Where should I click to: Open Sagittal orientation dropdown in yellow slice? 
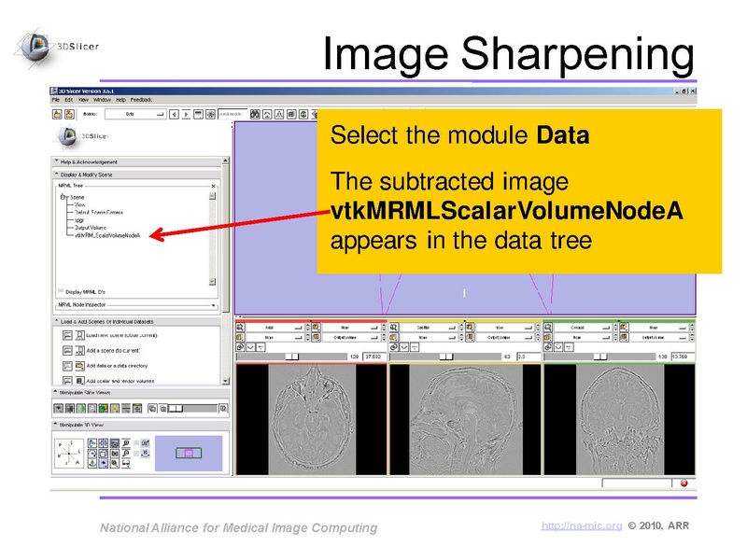(429, 328)
